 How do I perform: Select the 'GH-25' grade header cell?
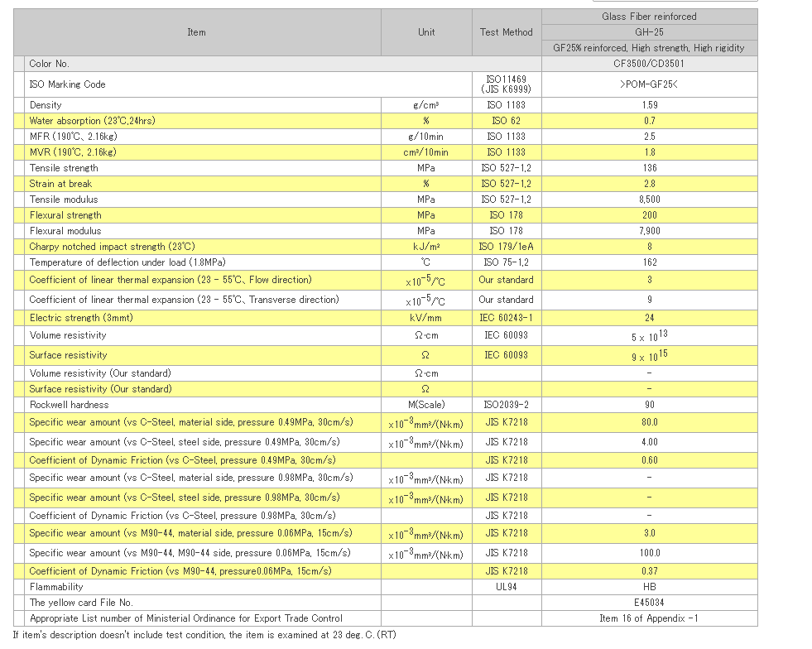(649, 32)
